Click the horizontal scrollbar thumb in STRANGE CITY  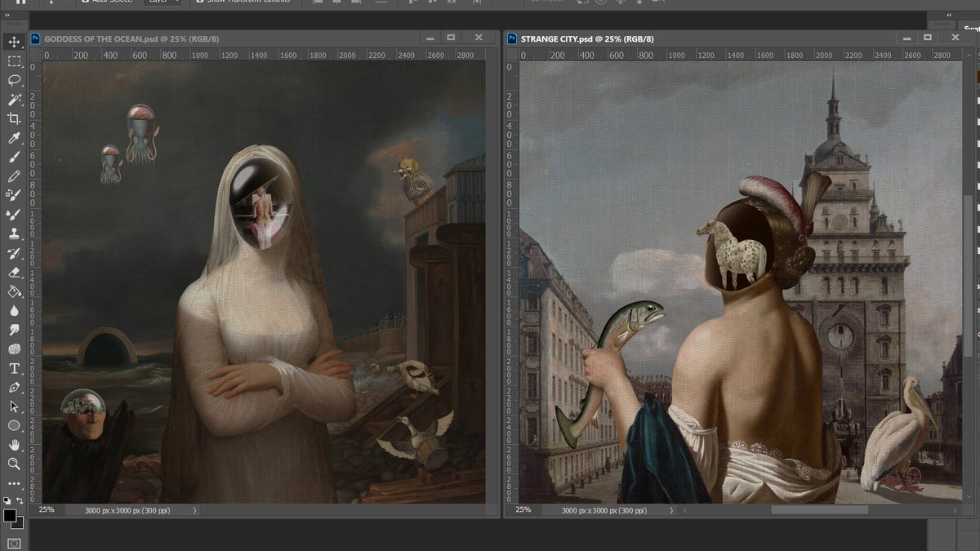coord(819,510)
